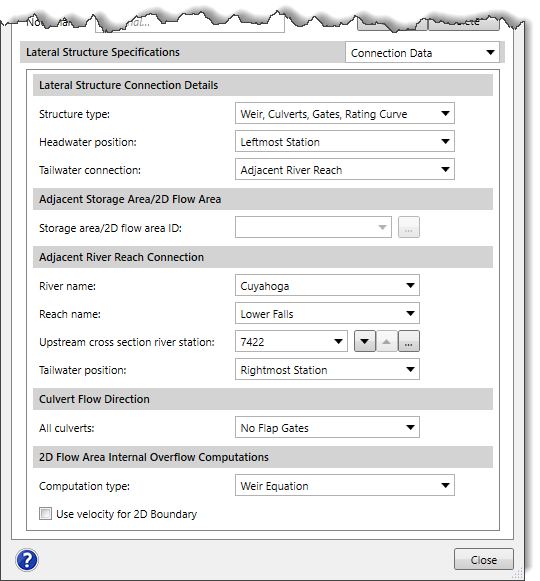The image size is (540, 581).
Task: Click the Storage area/2D flow area ID label
Action: [110, 228]
